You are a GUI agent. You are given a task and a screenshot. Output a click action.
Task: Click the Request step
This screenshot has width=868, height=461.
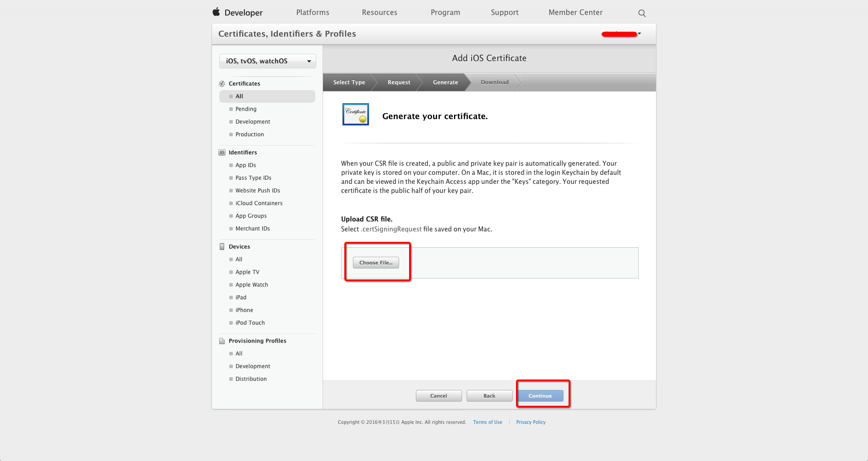tap(399, 82)
